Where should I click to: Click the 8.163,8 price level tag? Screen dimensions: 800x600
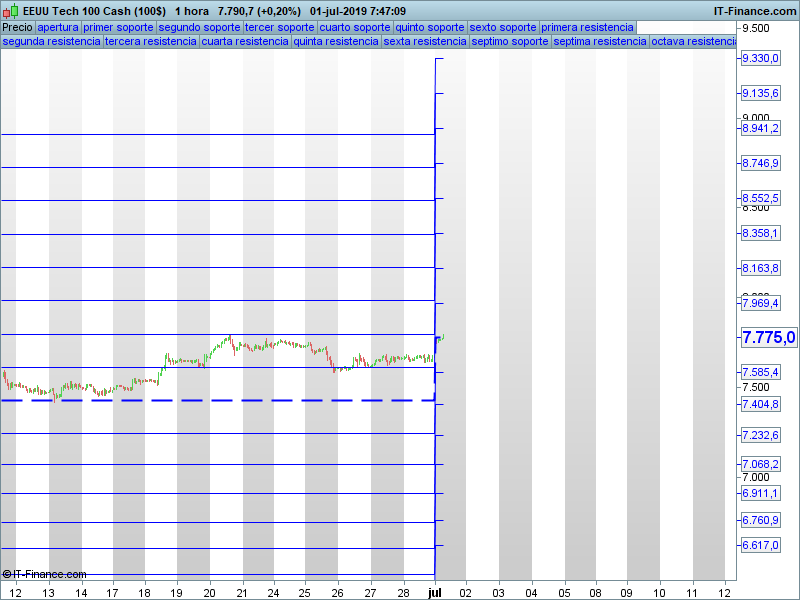(760, 268)
